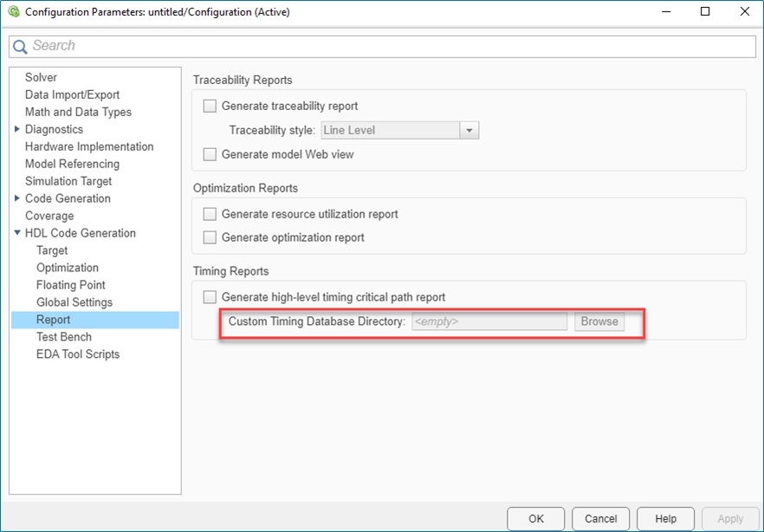Image resolution: width=764 pixels, height=532 pixels.
Task: Expand the Diagnostics tree node
Action: click(x=16, y=129)
